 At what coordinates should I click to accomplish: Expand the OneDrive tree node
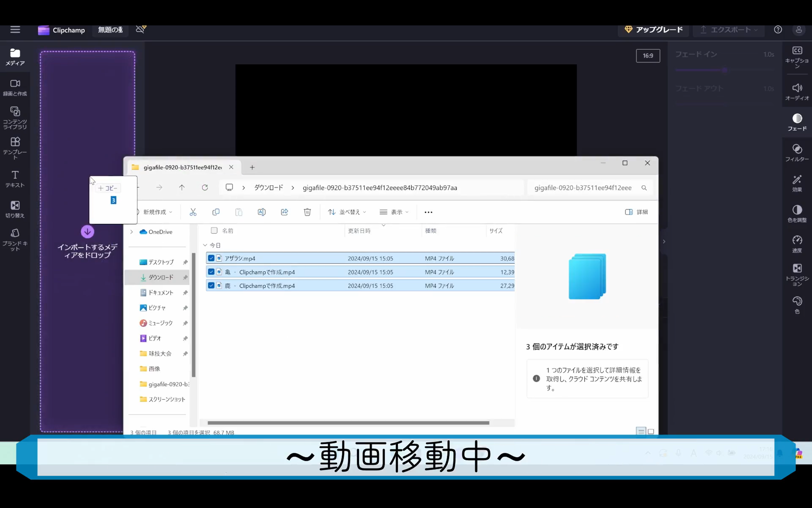coord(132,232)
